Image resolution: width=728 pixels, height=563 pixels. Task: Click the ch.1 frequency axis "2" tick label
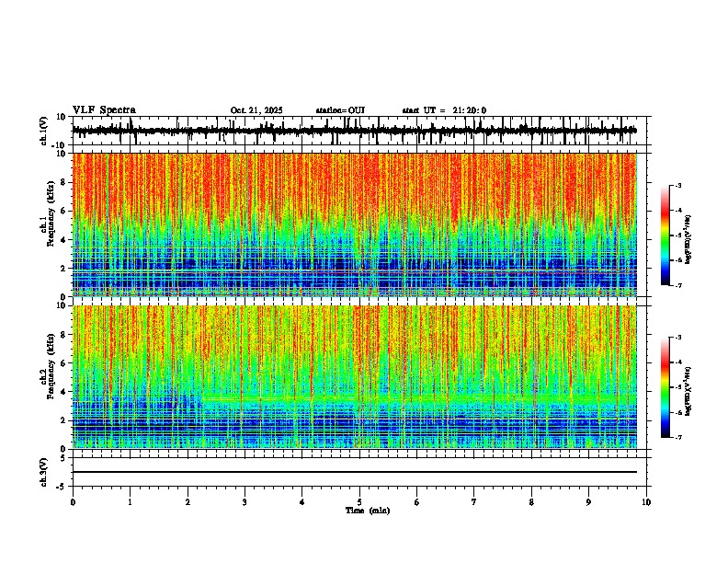[x=63, y=268]
